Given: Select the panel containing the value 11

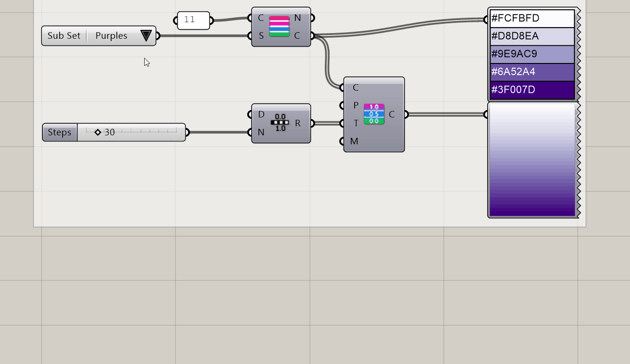Looking at the screenshot, I should point(193,20).
